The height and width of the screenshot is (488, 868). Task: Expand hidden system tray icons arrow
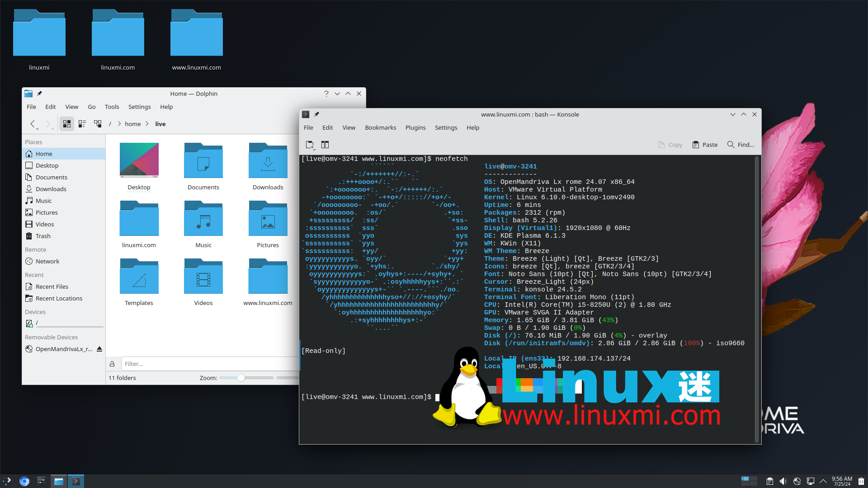[x=823, y=481]
